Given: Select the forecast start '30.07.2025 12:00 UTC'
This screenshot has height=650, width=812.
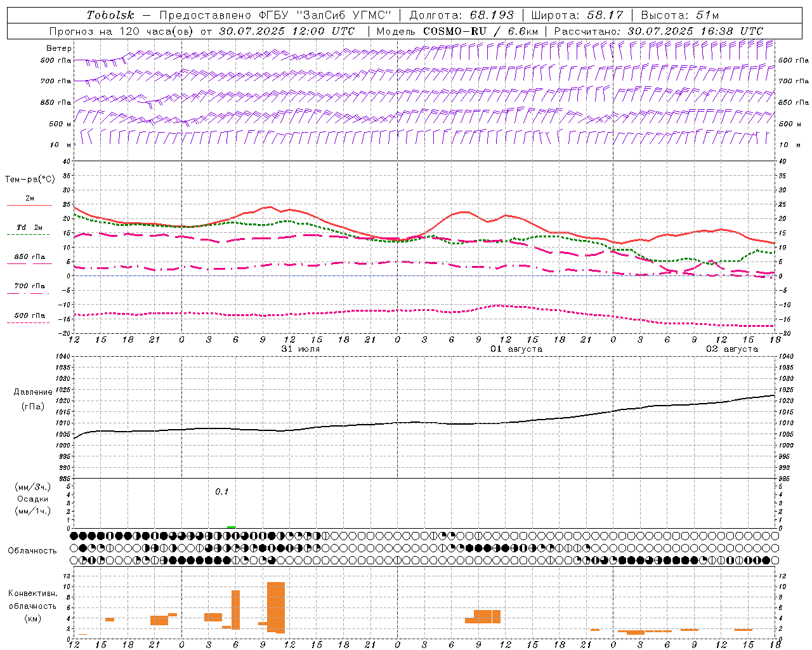Looking at the screenshot, I should tap(287, 31).
